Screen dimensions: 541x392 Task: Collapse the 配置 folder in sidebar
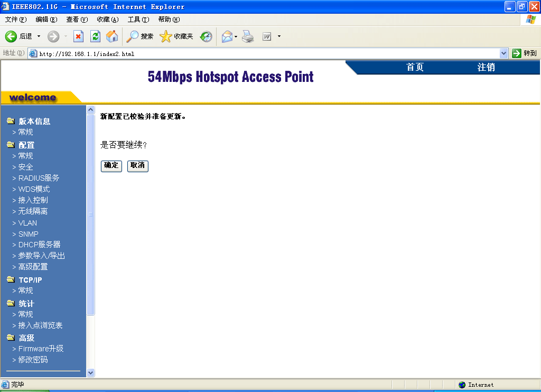click(11, 145)
